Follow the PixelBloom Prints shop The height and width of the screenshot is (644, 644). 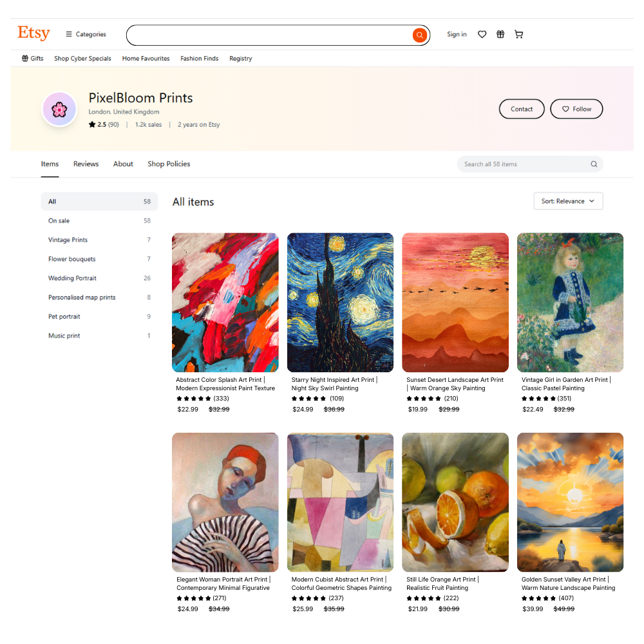click(576, 109)
